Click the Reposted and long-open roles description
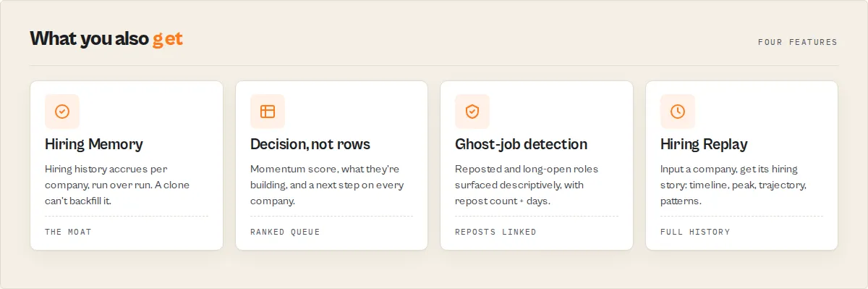The height and width of the screenshot is (289, 868). pyautogui.click(x=527, y=185)
